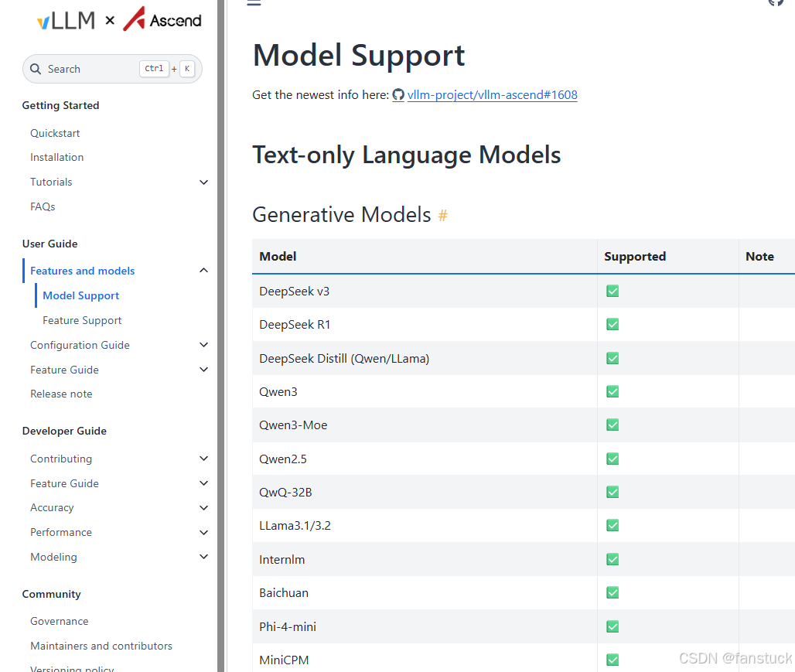795x672 pixels.
Task: Expand the Contributing chevron
Action: pyautogui.click(x=204, y=459)
